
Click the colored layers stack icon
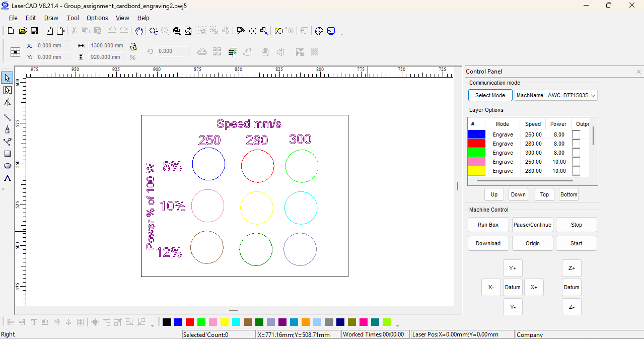tap(232, 51)
